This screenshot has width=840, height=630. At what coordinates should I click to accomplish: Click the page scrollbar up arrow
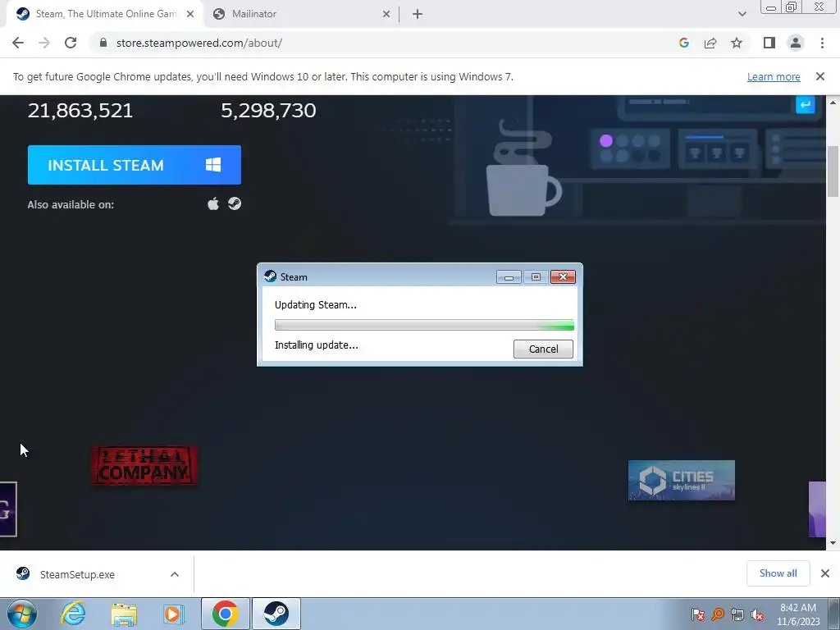[x=833, y=102]
